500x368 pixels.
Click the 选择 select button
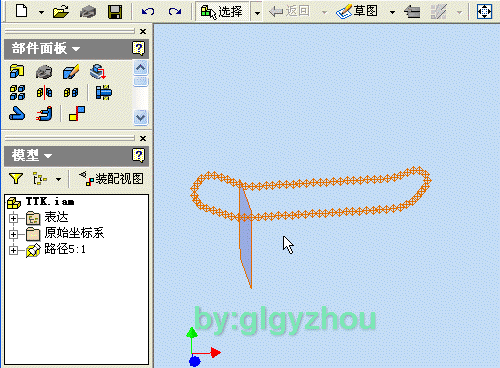222,12
